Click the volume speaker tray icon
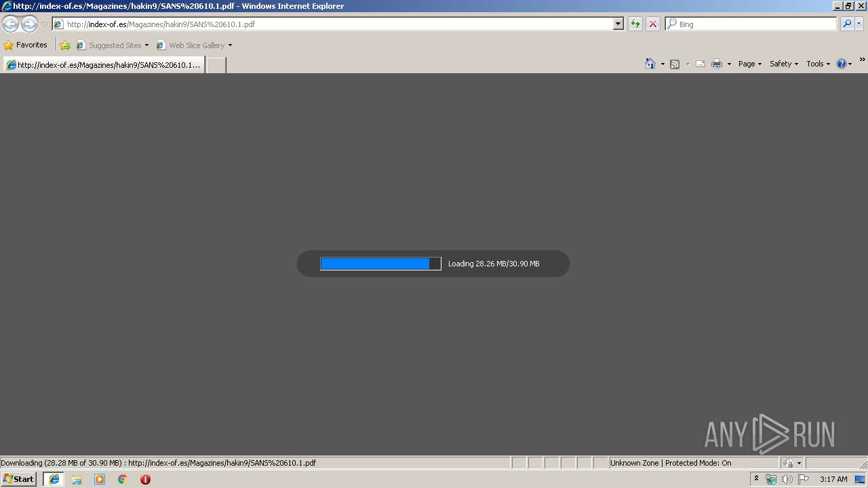 tap(787, 479)
